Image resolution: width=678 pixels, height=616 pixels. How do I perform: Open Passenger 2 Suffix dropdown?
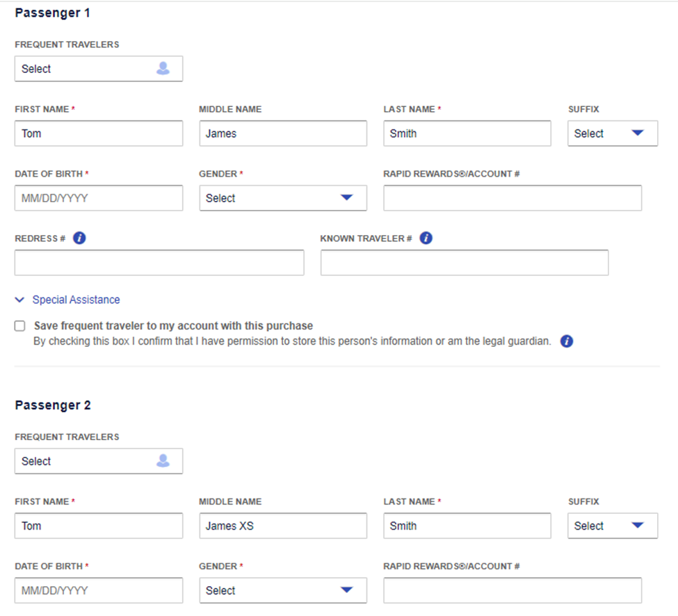tap(612, 526)
